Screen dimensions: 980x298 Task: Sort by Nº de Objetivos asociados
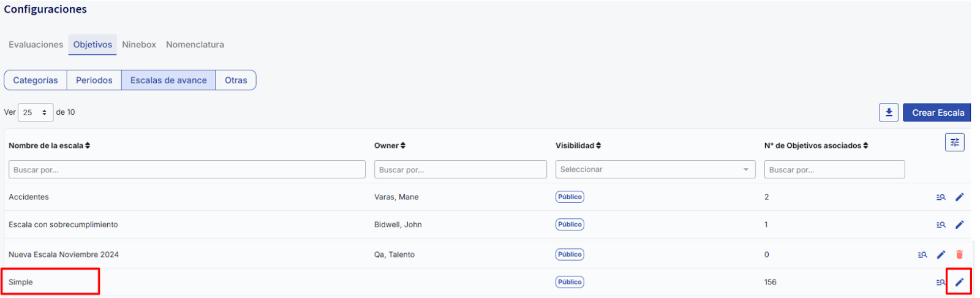(x=816, y=145)
